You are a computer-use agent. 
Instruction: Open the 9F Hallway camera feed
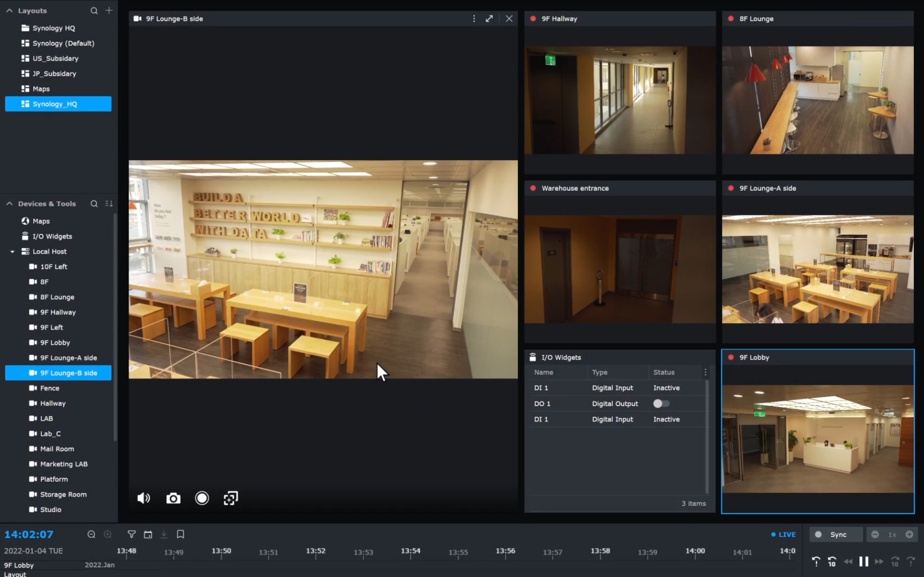pyautogui.click(x=620, y=100)
